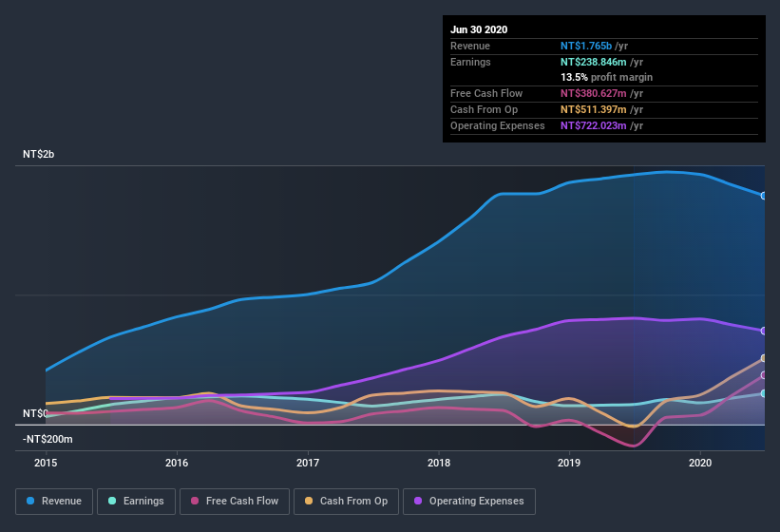Click the 13.5% profit margin text
The image size is (780, 532).
point(606,77)
